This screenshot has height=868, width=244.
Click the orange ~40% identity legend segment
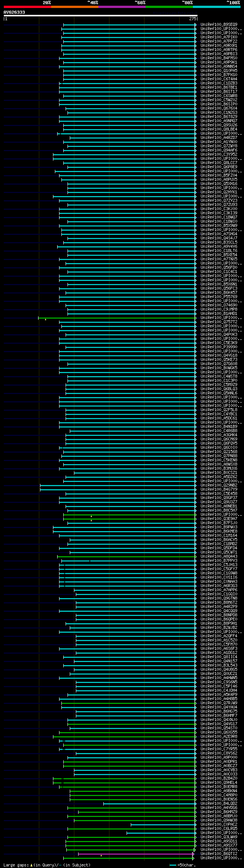tap(75, 7)
